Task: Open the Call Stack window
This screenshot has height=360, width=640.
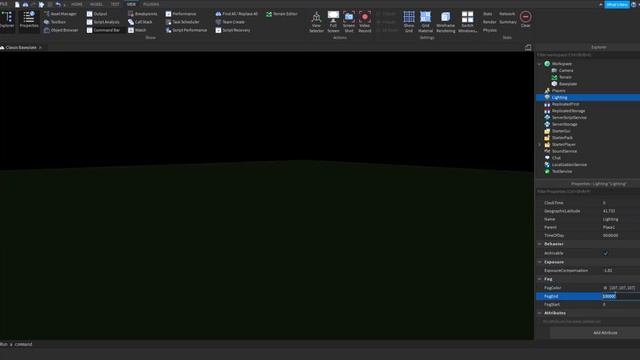Action: [140, 22]
